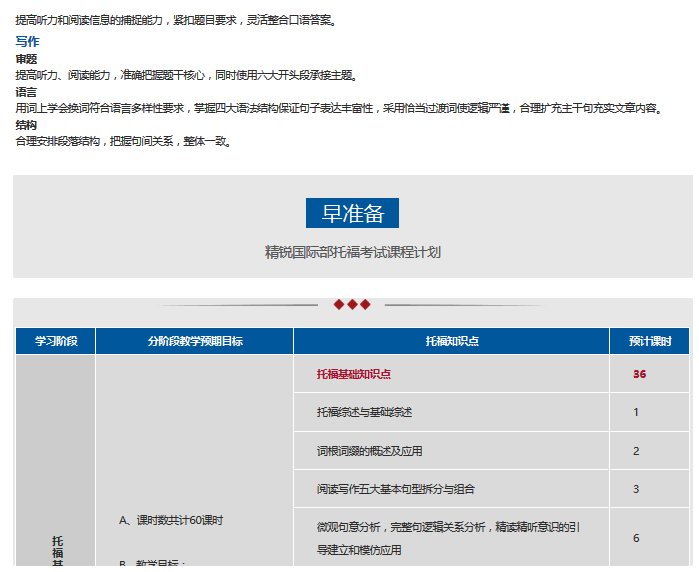699x572 pixels.
Task: Select the 审题 subheading
Action: click(x=26, y=59)
